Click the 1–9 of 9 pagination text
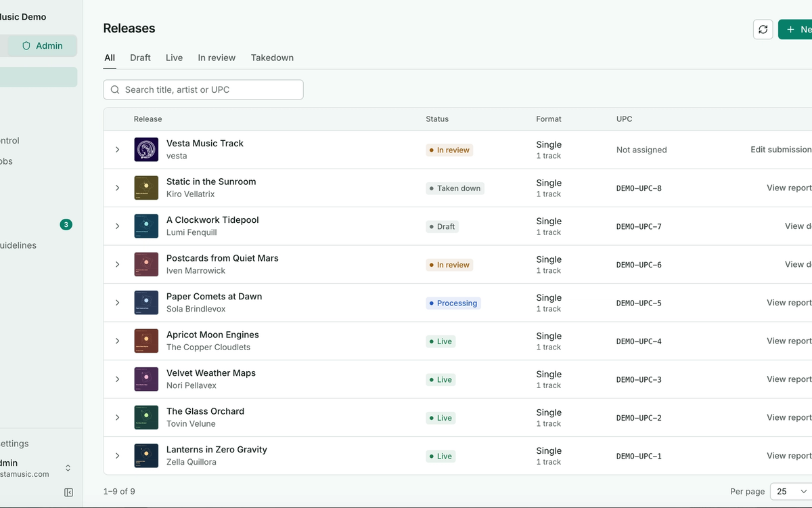This screenshot has width=812, height=508. (119, 491)
